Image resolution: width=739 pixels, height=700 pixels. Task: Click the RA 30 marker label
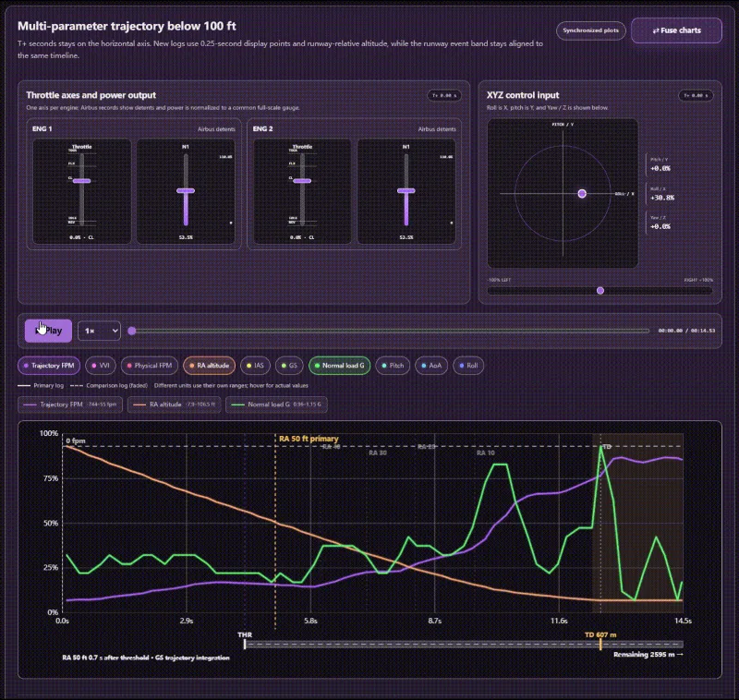378,453
